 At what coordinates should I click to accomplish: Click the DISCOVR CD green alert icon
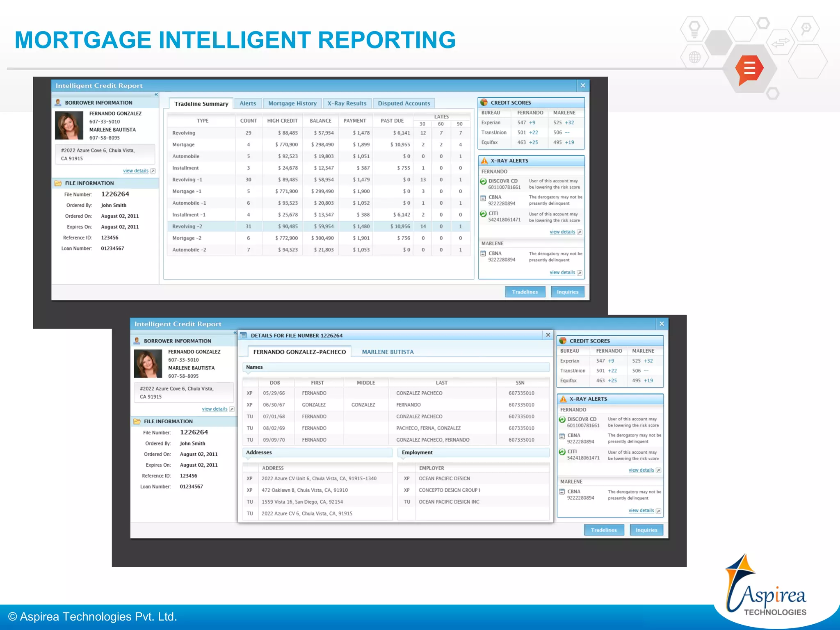[x=483, y=181]
